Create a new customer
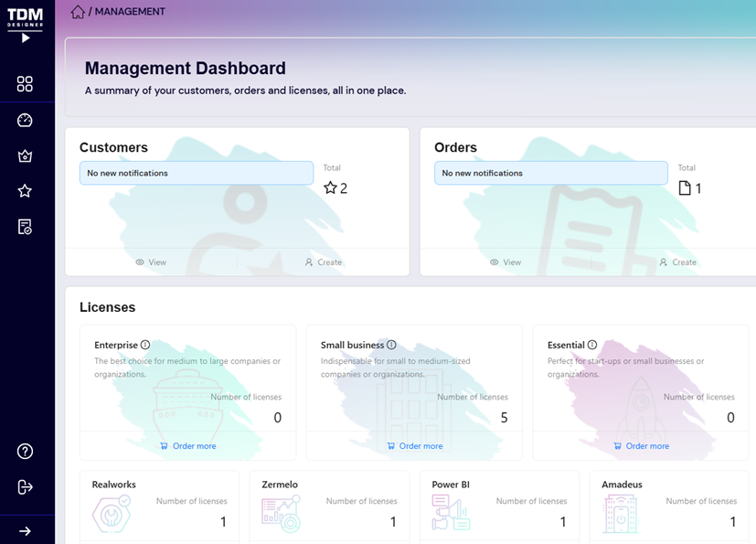 coord(323,262)
